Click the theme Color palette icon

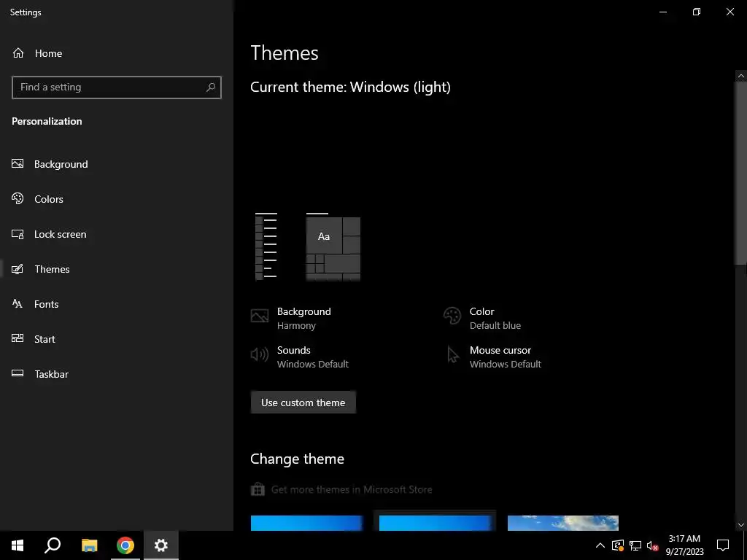pos(452,316)
